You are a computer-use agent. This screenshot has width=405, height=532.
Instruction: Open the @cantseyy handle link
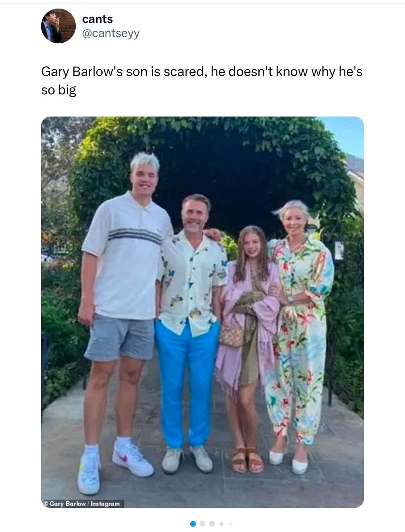(111, 33)
